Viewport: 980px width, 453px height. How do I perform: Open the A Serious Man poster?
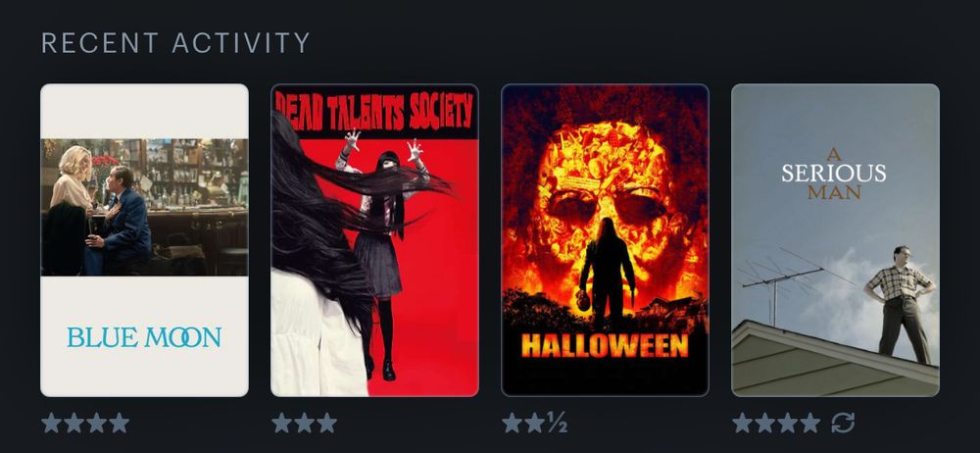pos(835,240)
